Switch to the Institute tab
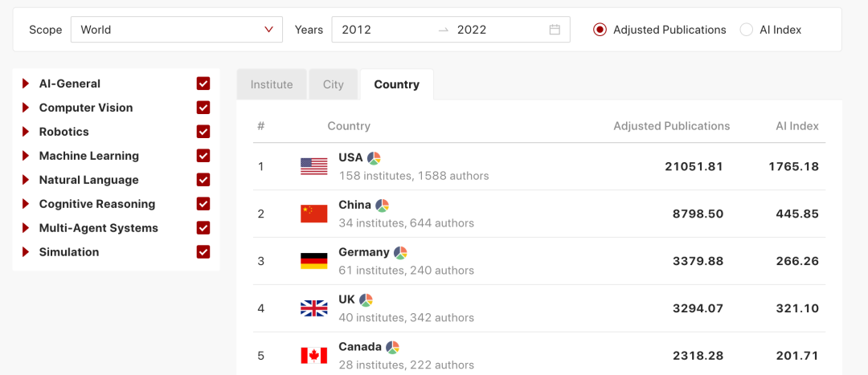Viewport: 868px width, 375px height. coord(272,84)
